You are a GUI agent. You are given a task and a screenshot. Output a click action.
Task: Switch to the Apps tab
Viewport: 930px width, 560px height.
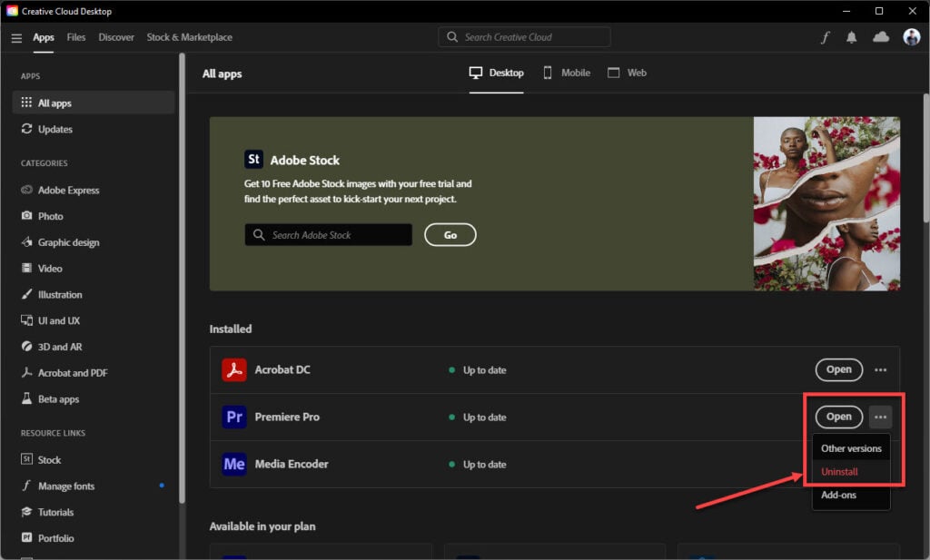pyautogui.click(x=44, y=37)
